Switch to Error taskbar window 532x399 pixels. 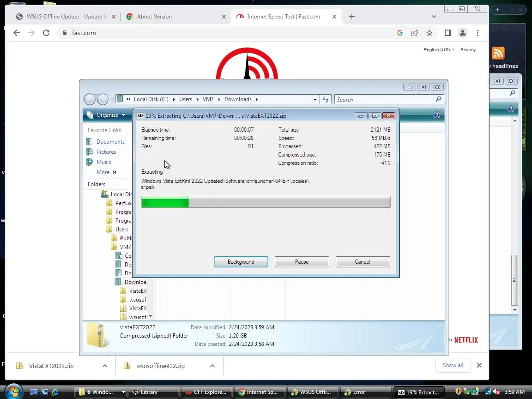pos(366,392)
